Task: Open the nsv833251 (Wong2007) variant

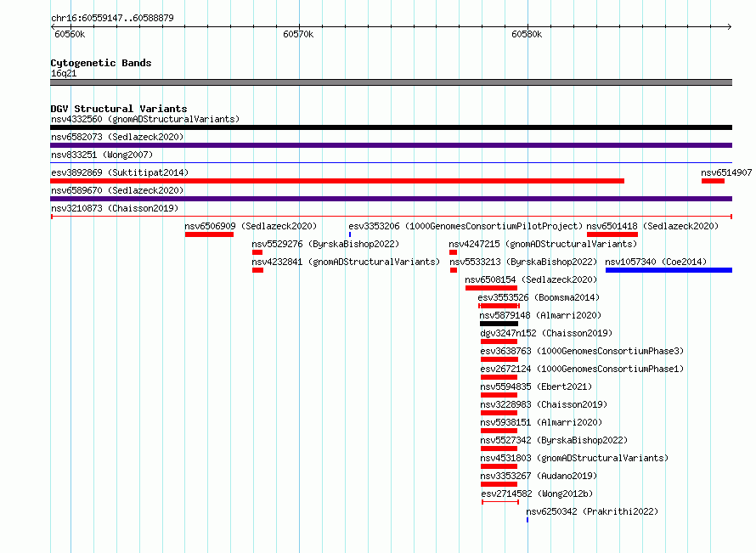Action: coord(102,155)
